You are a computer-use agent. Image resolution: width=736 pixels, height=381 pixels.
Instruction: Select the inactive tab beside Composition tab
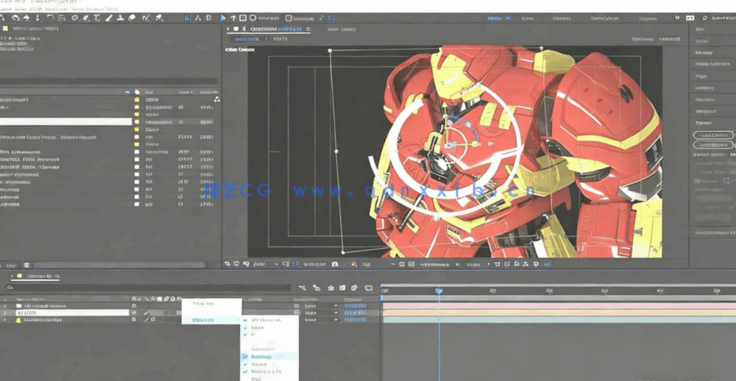click(x=341, y=29)
